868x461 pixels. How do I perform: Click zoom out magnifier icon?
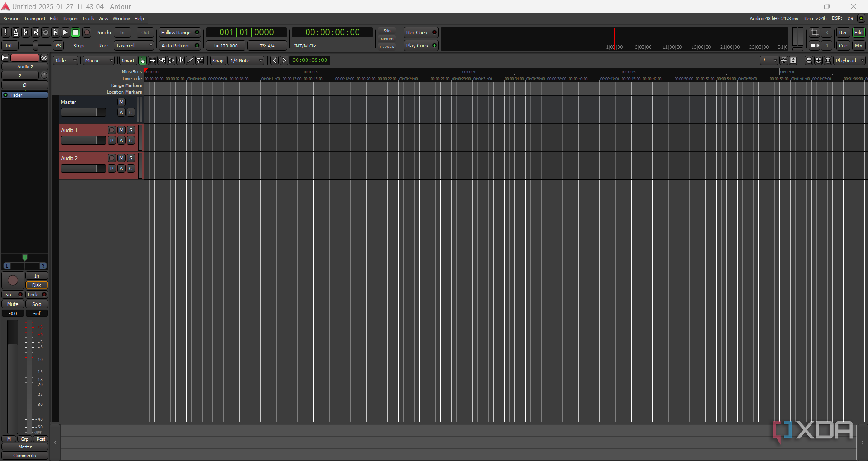pos(809,61)
